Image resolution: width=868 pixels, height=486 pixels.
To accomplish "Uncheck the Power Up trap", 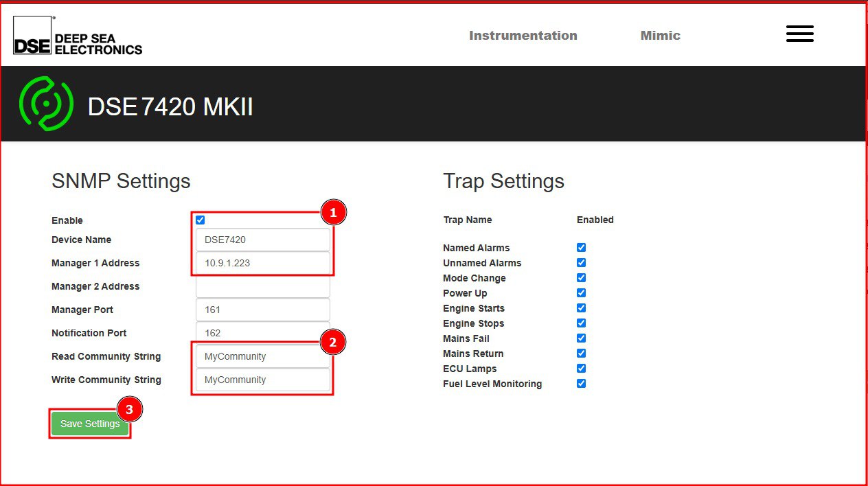I will tap(581, 293).
